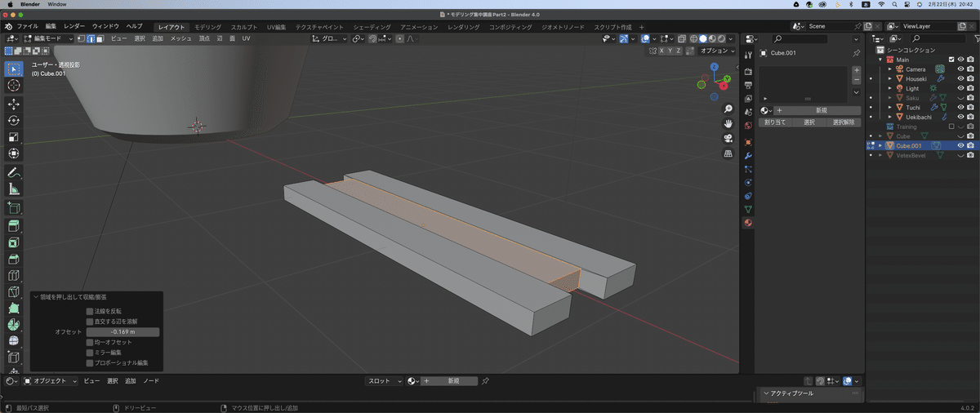Toggle perspective/orthographic grid icon
The height and width of the screenshot is (413, 980).
pyautogui.click(x=728, y=153)
